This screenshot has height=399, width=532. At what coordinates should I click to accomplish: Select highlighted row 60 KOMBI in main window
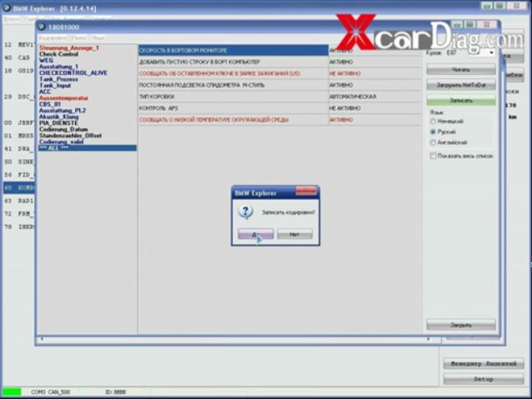coord(19,188)
